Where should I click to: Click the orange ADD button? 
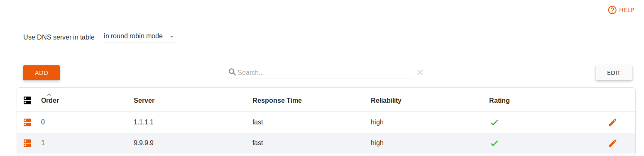pyautogui.click(x=42, y=73)
